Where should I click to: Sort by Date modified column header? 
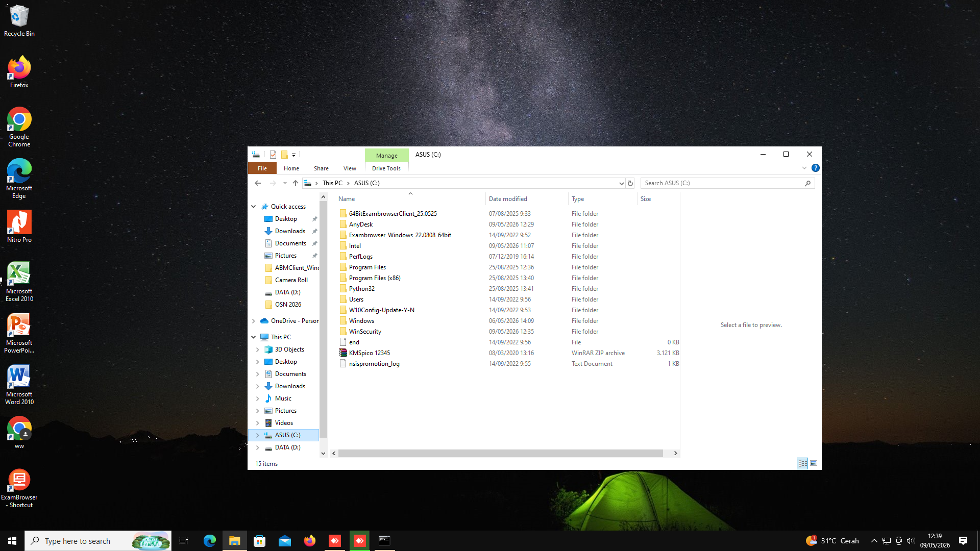527,199
